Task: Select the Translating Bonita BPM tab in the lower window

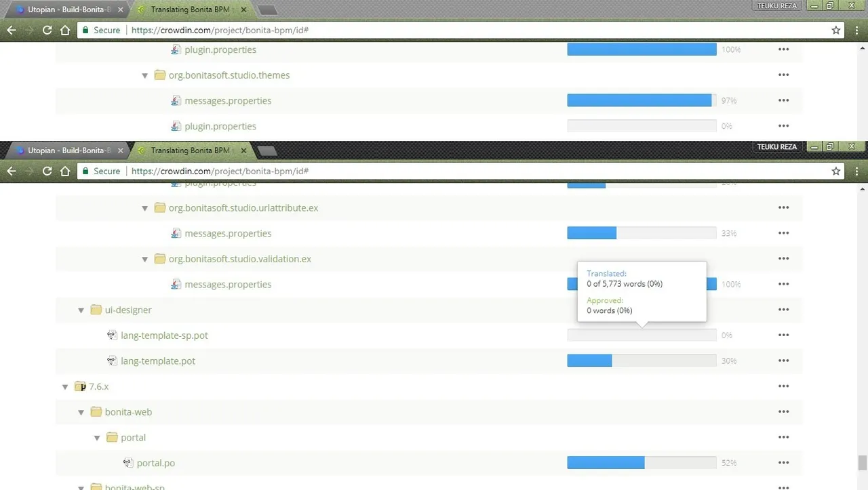Action: click(191, 150)
